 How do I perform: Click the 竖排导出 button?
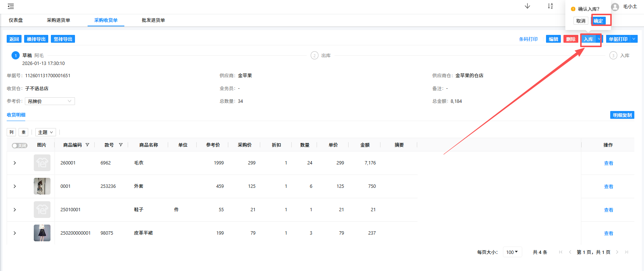(x=63, y=39)
